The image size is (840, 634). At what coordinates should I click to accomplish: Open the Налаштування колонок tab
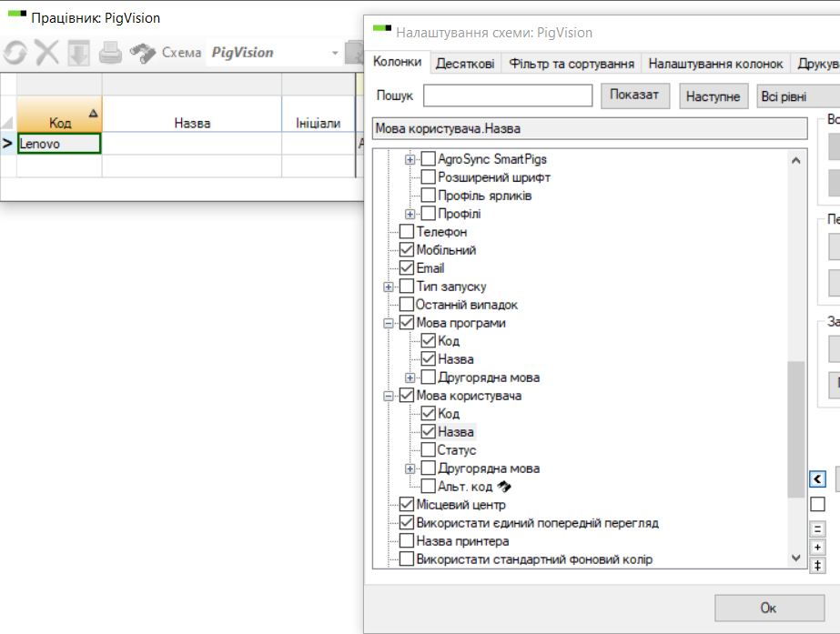pos(715,64)
